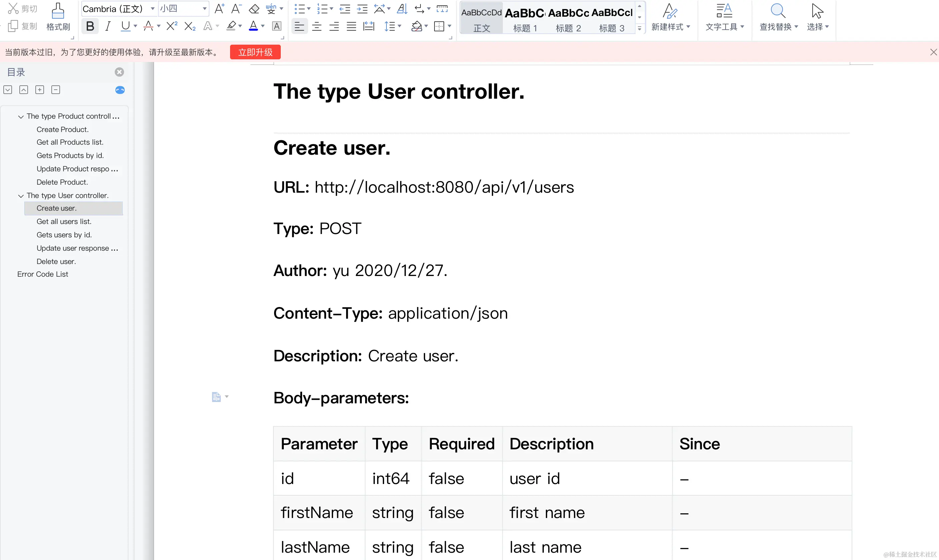Click the 立即升级 upgrade button
939x560 pixels.
(255, 52)
